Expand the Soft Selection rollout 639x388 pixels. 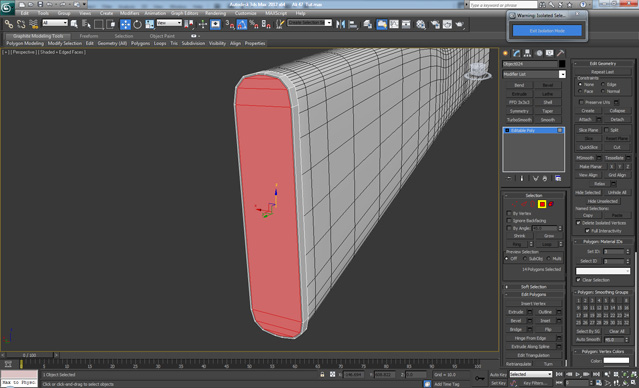(533, 287)
